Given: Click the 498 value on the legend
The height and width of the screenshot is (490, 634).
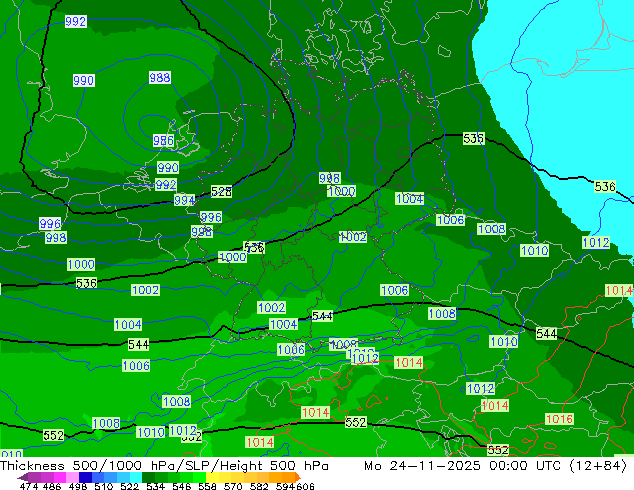Looking at the screenshot, I should [78, 486].
